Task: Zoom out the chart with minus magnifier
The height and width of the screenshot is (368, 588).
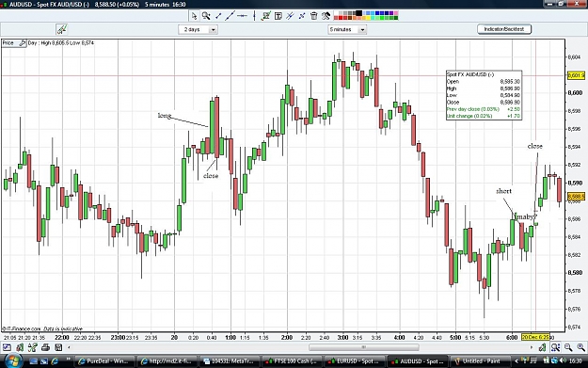Action: point(568,347)
